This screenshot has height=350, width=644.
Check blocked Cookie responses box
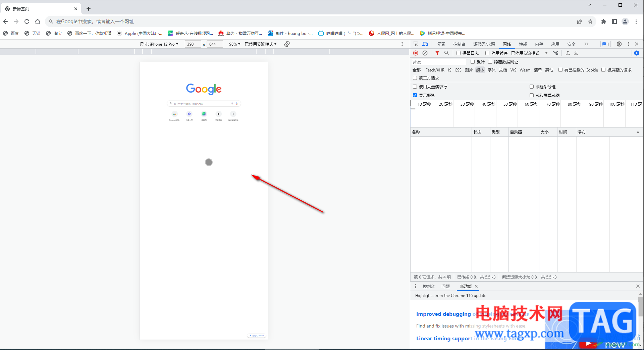[560, 70]
